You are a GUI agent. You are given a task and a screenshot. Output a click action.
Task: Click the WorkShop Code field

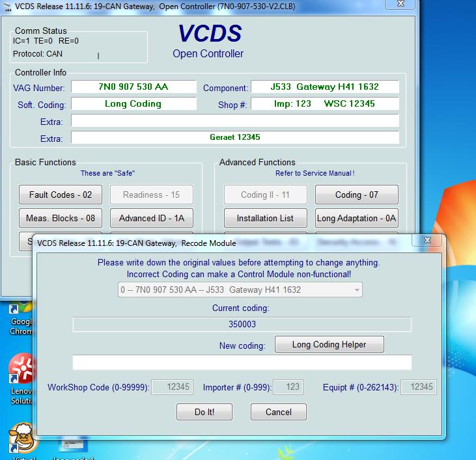[x=173, y=387]
